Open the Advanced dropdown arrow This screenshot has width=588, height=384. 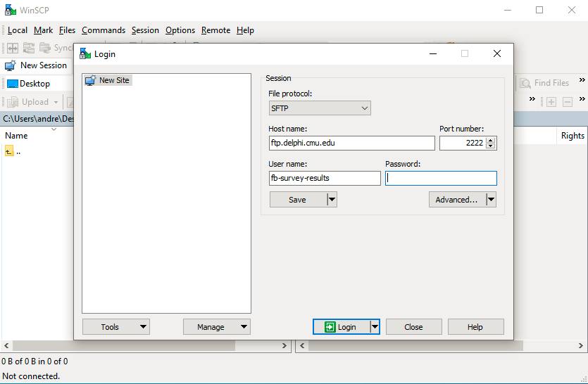pos(492,200)
